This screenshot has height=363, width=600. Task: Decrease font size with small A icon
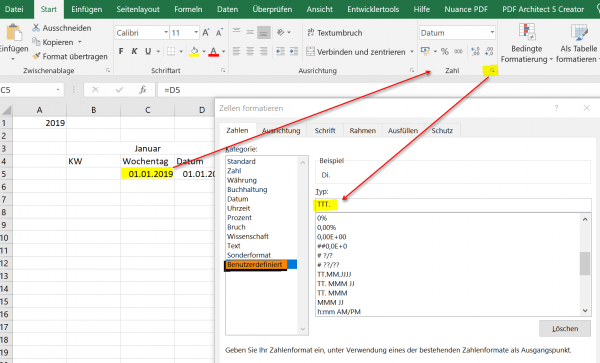pos(219,33)
